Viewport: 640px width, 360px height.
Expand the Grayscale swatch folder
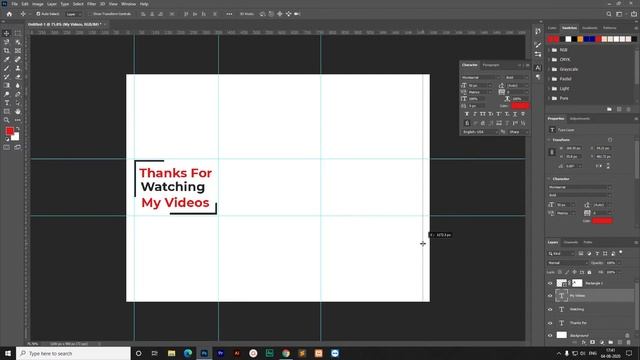pyautogui.click(x=549, y=69)
